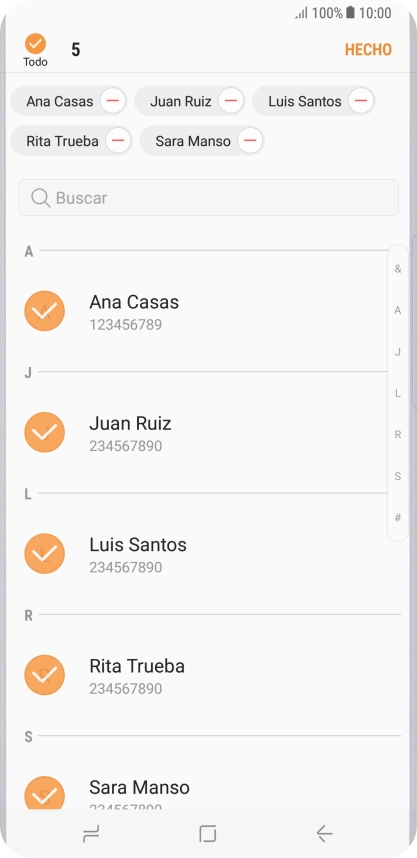Tap the Android back navigation icon
This screenshot has width=417, height=858.
click(325, 833)
